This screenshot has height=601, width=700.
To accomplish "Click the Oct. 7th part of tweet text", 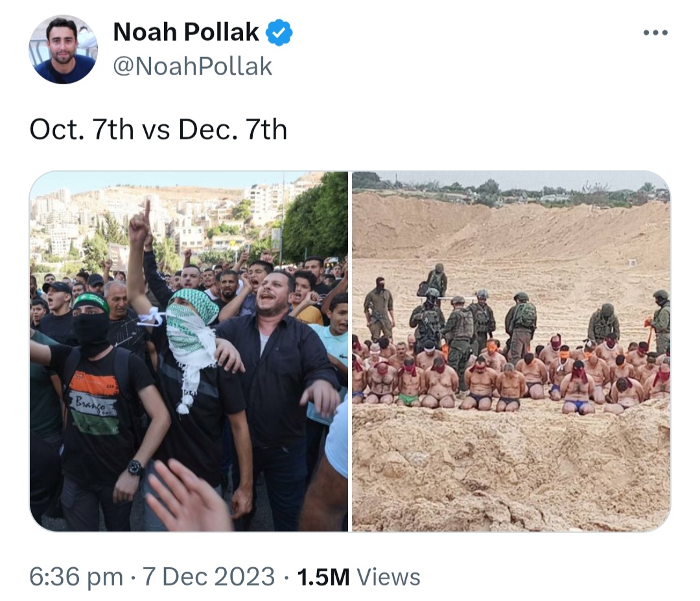I will pos(82,130).
